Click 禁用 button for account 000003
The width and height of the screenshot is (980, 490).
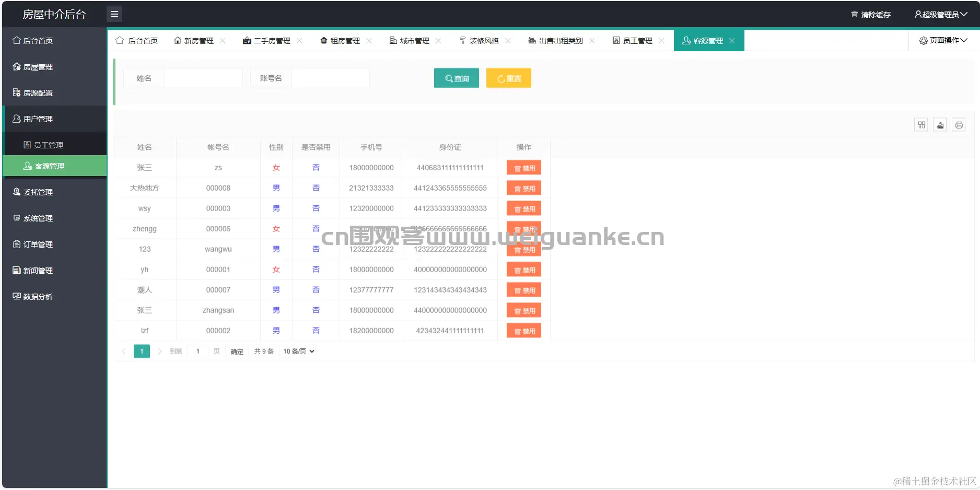tap(524, 208)
